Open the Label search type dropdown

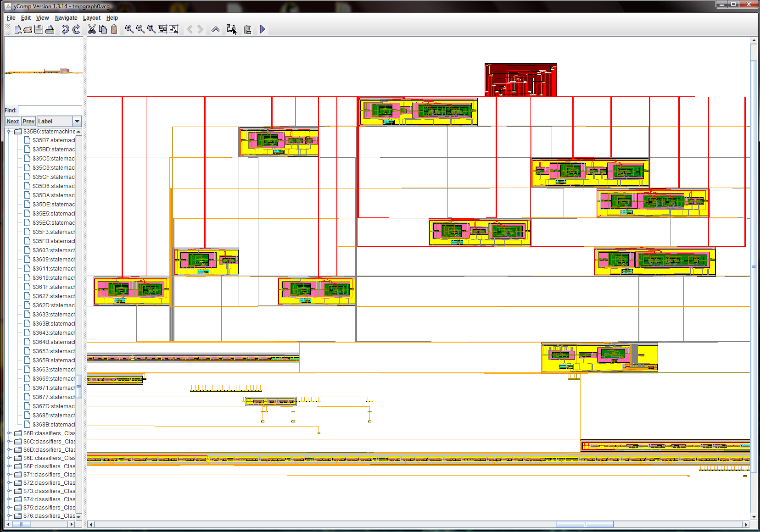click(x=77, y=122)
